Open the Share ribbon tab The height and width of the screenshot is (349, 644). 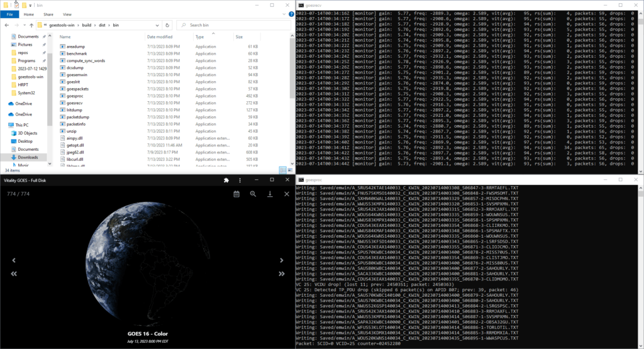[48, 14]
